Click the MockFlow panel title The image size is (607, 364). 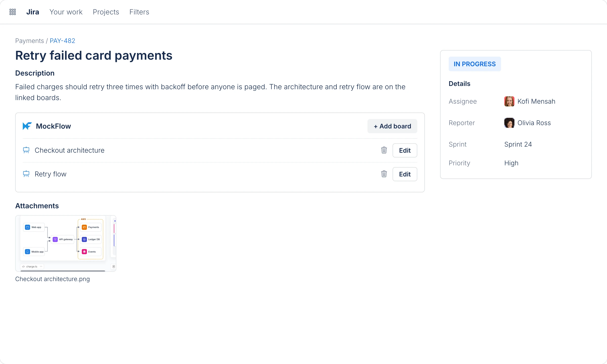click(x=53, y=126)
